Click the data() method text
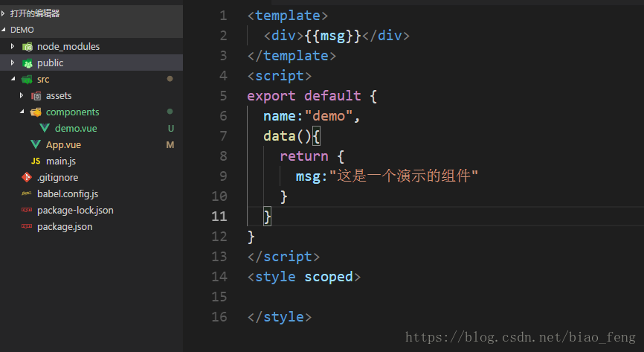This screenshot has height=352, width=644. (288, 136)
